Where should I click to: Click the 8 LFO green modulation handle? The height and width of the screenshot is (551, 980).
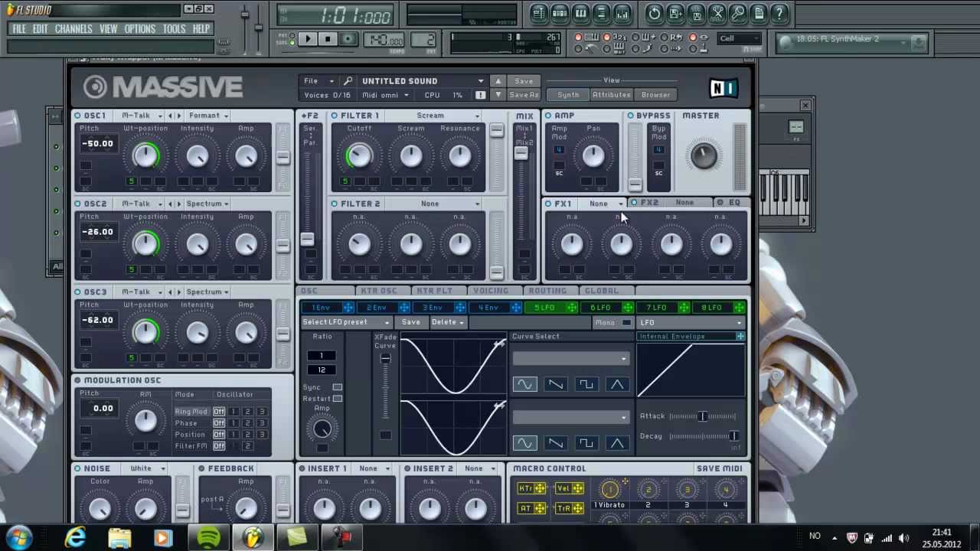[739, 308]
